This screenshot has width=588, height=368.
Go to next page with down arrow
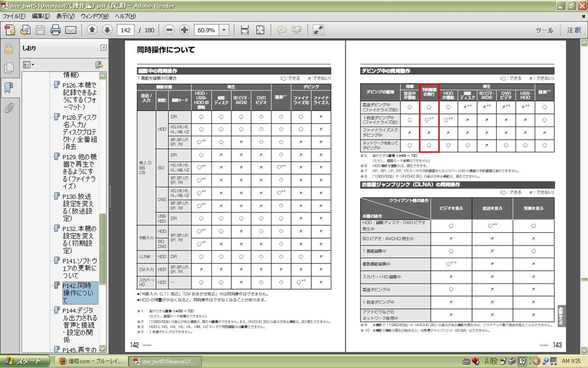click(107, 30)
